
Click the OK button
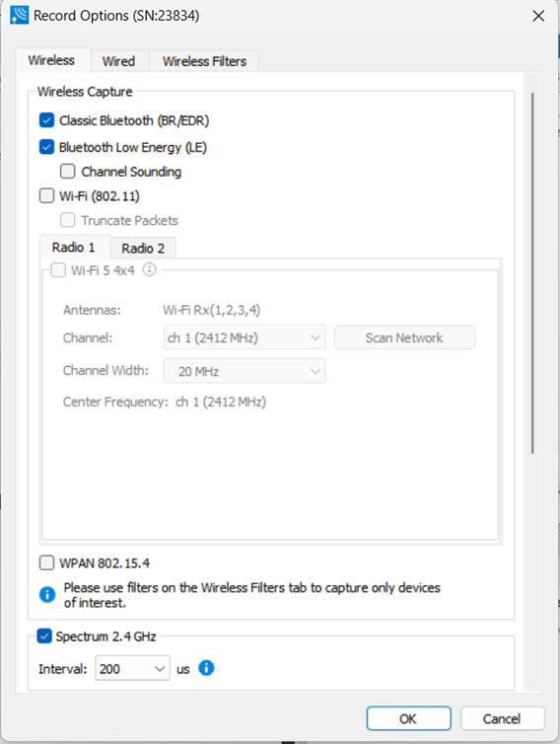408,718
